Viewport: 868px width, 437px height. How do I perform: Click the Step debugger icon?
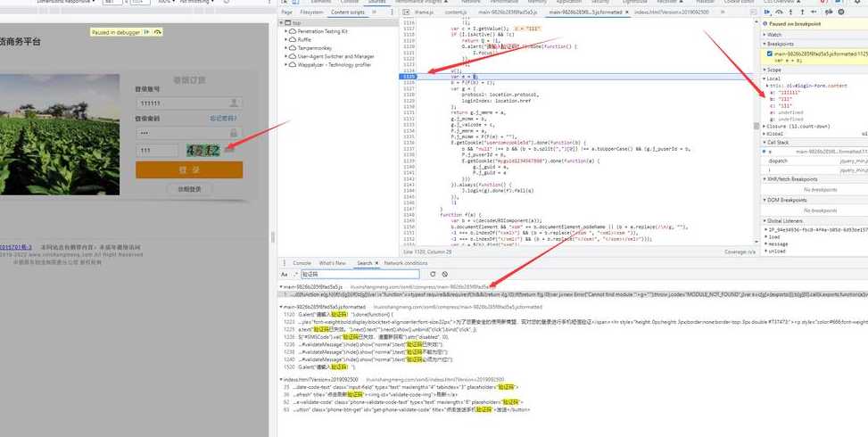pos(814,12)
